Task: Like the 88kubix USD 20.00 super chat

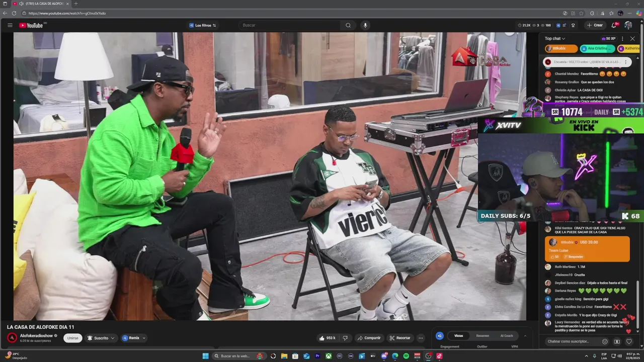Action: (556, 256)
